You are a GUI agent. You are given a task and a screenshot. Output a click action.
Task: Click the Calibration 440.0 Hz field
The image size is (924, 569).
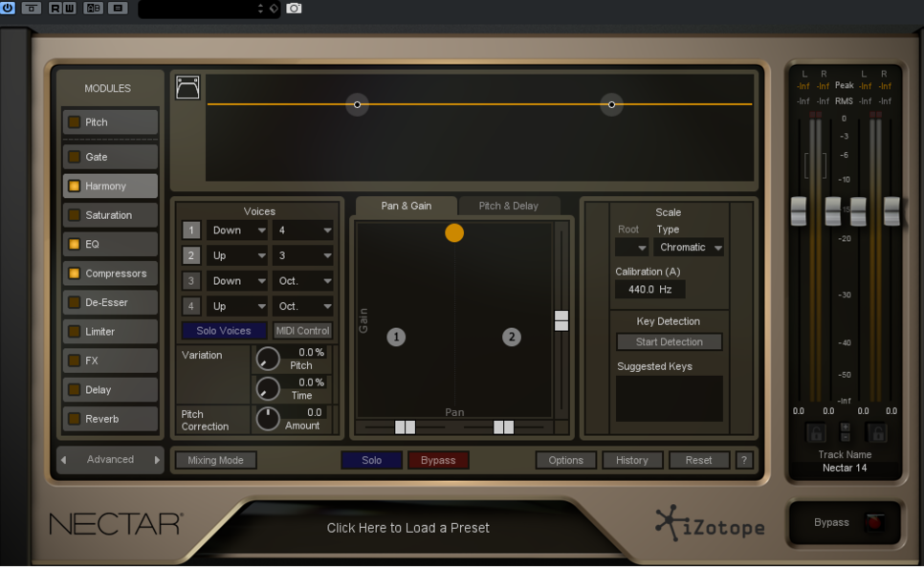(x=650, y=289)
